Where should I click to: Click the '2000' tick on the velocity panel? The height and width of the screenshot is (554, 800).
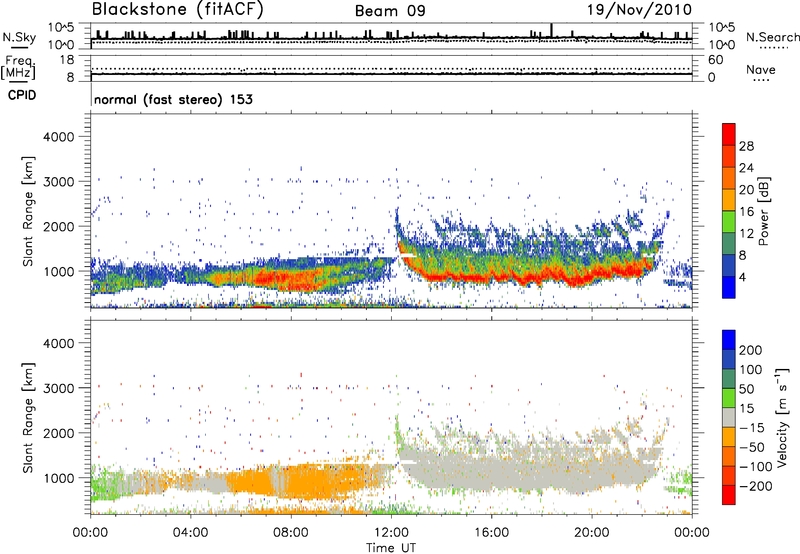[58, 433]
